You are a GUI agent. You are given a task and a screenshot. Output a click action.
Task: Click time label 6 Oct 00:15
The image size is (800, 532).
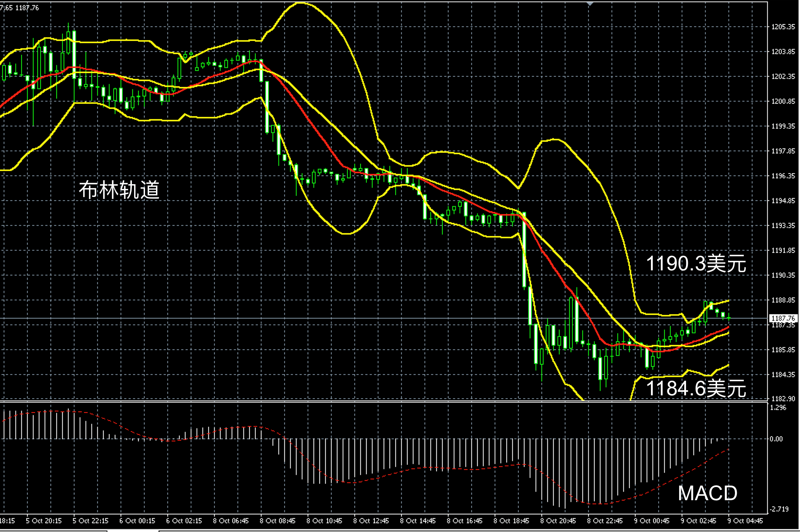point(137,521)
